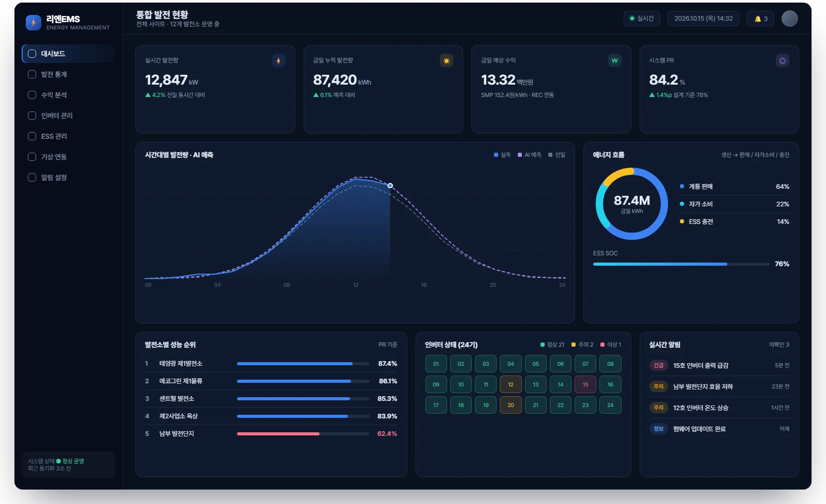Click the lightning icon on 실시간 발전량 card
Screen dimensions: 826x504
click(279, 61)
